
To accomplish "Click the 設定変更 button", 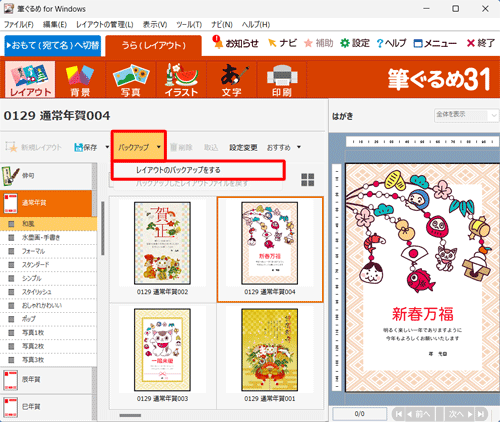I will (243, 147).
